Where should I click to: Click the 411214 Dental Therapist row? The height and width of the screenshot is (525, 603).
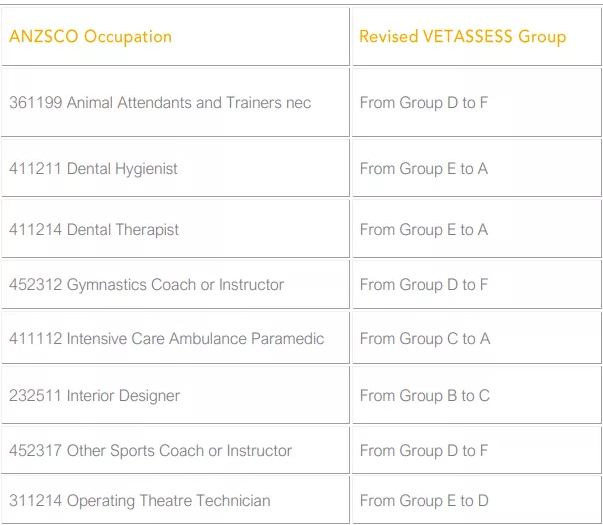coord(94,230)
